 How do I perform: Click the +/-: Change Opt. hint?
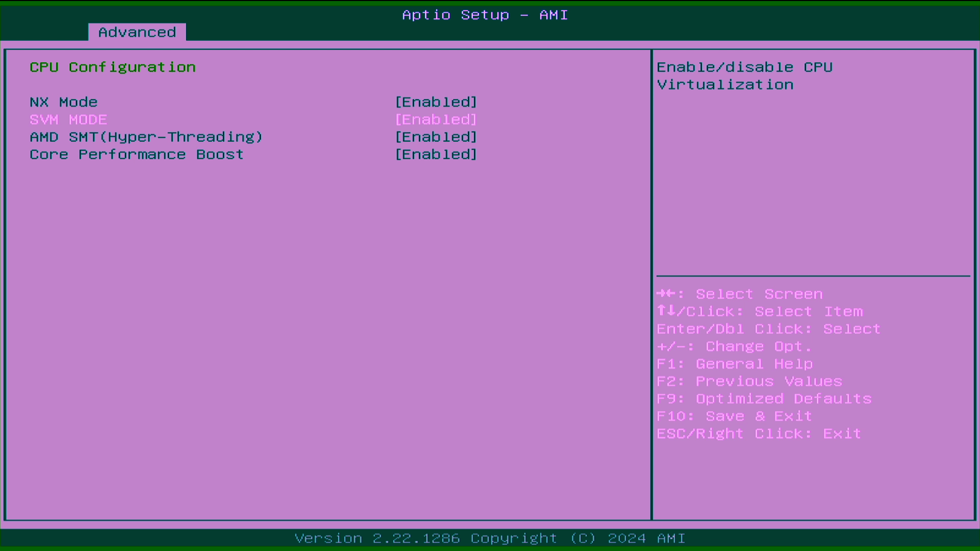pos(734,346)
